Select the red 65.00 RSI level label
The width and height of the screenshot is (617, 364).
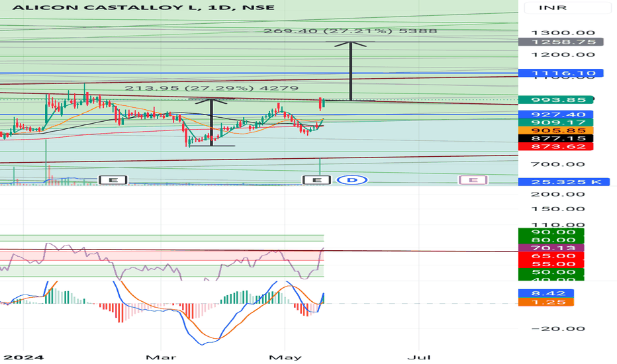[551, 255]
